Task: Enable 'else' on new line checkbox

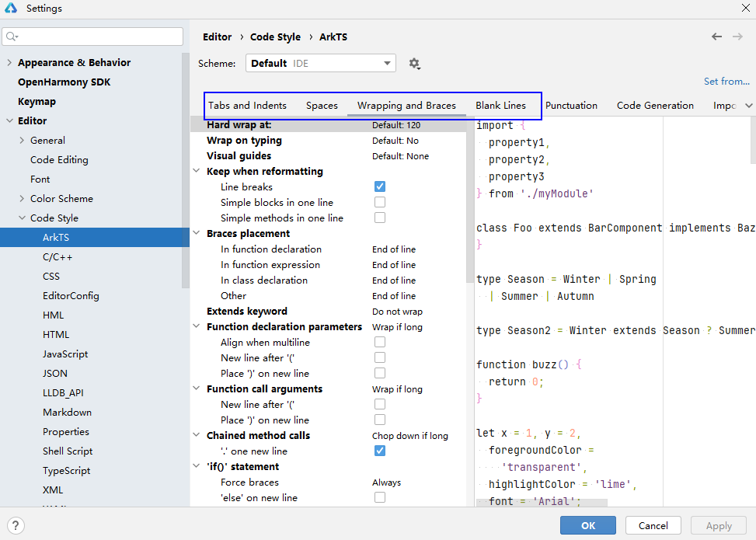Action: click(380, 497)
